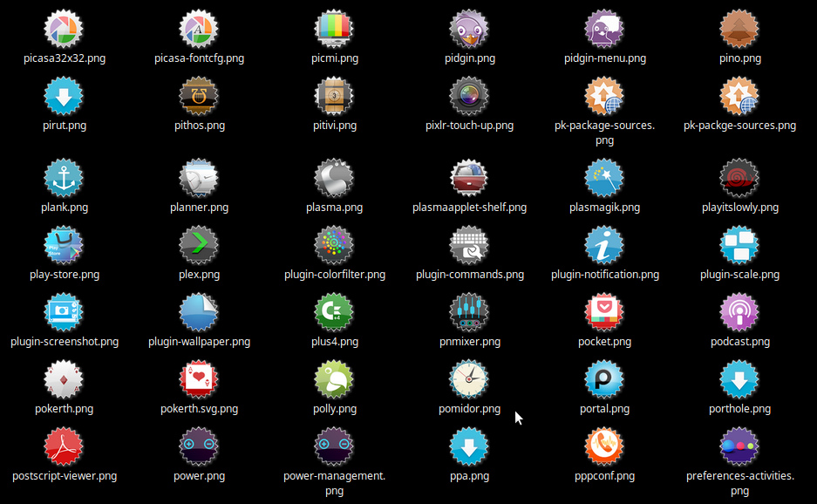The width and height of the screenshot is (817, 504).
Task: Click the file name label "podcast.png"
Action: click(x=740, y=342)
